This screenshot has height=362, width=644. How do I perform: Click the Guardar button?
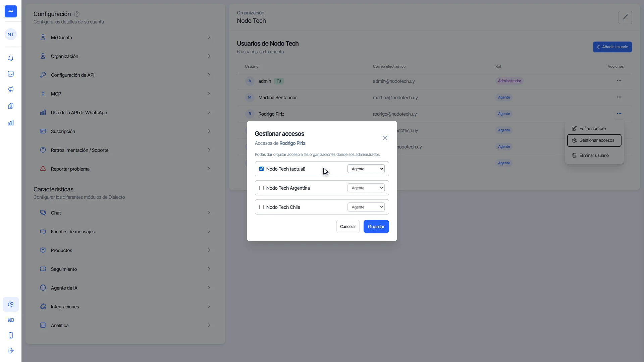(376, 227)
